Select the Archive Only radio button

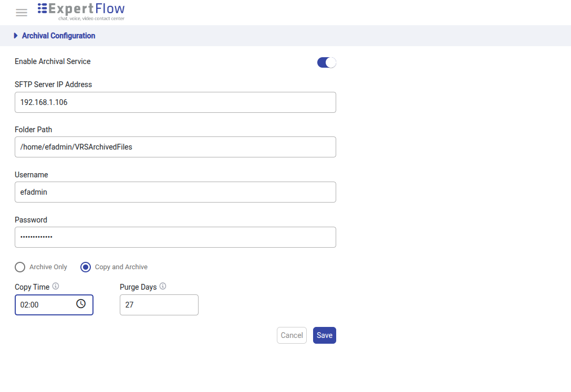click(20, 267)
